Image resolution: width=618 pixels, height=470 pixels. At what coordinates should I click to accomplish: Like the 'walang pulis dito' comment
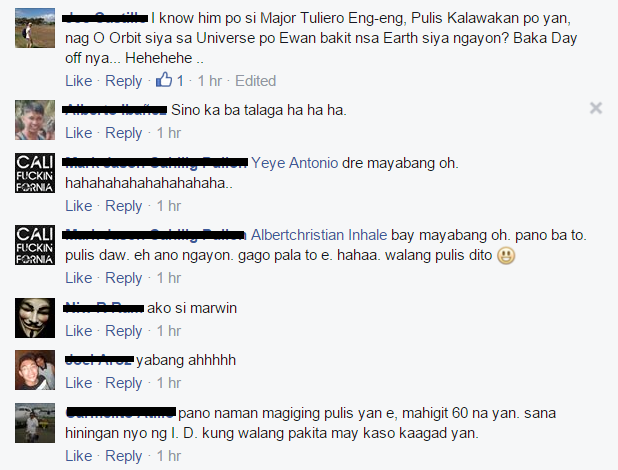(x=78, y=278)
